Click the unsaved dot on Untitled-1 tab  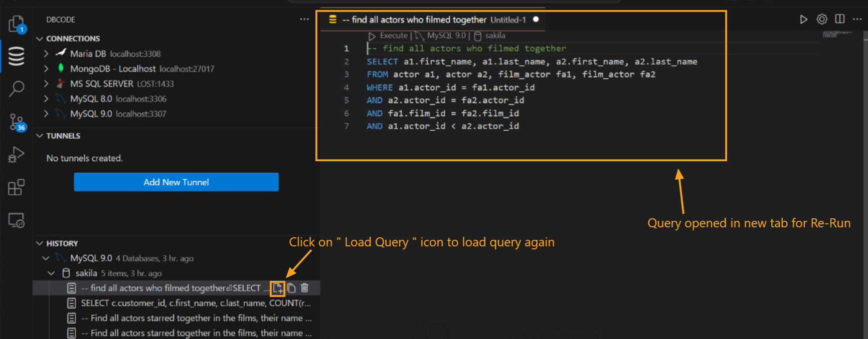[536, 19]
